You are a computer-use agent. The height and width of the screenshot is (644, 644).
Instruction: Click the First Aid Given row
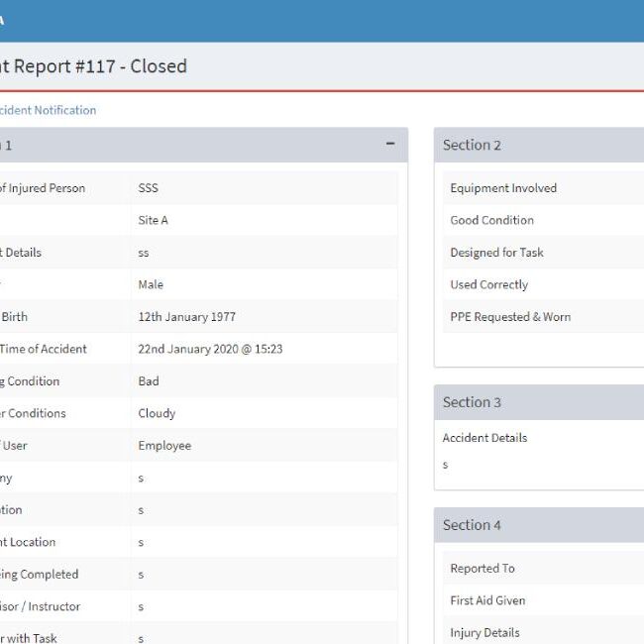[x=487, y=600]
